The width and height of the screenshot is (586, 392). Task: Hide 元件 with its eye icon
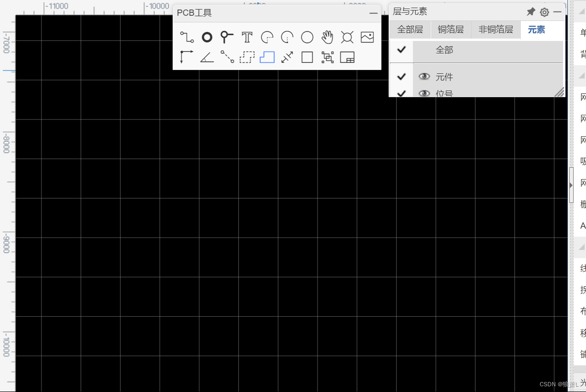(x=424, y=77)
